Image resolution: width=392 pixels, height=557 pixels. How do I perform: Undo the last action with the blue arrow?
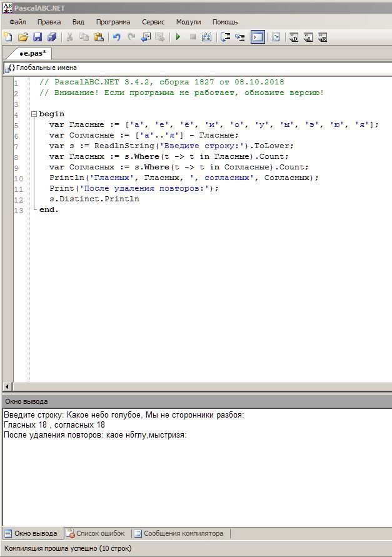tap(116, 37)
